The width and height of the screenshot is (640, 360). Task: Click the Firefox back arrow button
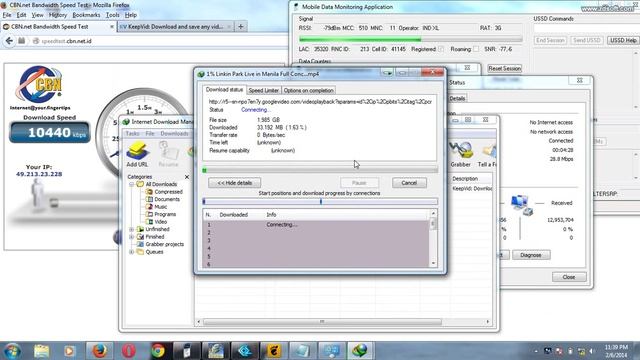[x=9, y=41]
